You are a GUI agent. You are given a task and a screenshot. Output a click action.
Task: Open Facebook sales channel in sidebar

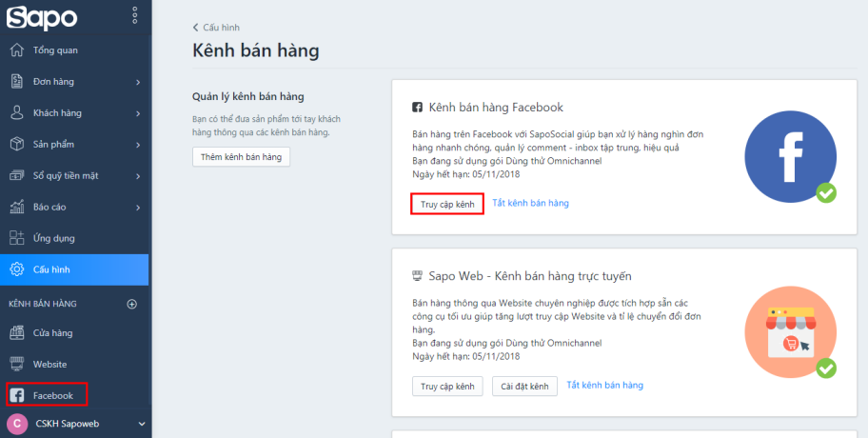pos(74,395)
